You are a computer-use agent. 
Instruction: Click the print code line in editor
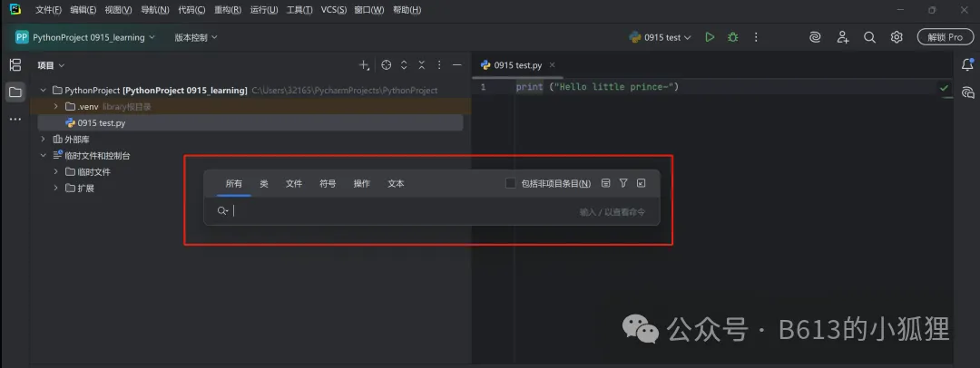point(597,87)
